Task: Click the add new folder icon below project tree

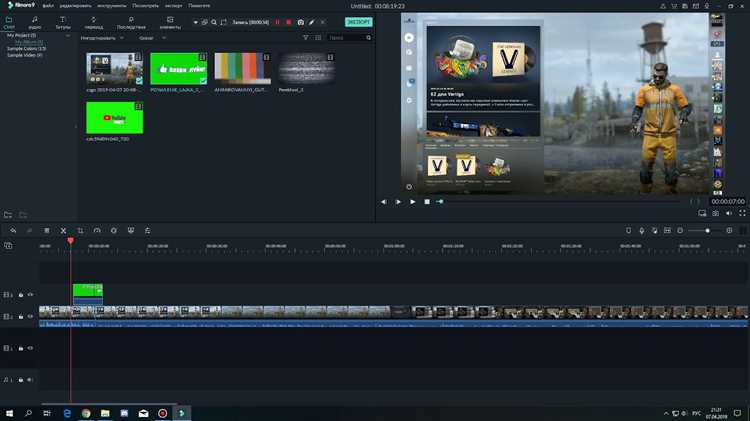Action: pos(8,215)
